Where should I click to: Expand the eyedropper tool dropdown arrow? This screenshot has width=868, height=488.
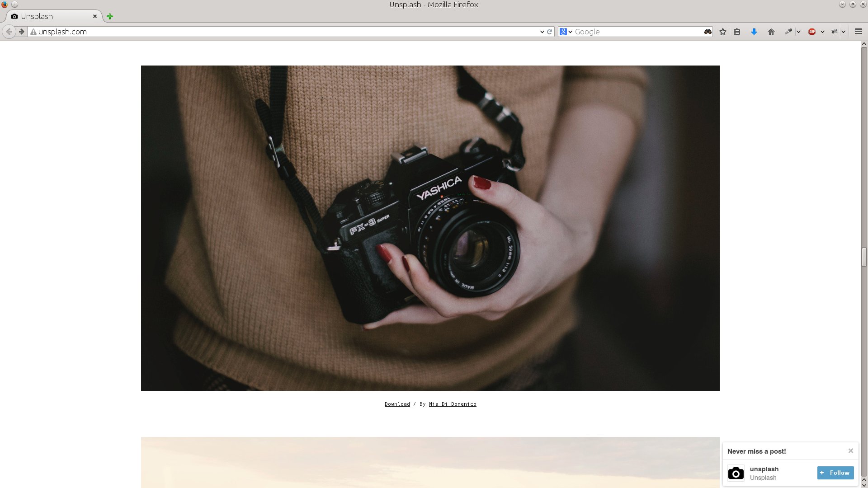click(x=798, y=32)
